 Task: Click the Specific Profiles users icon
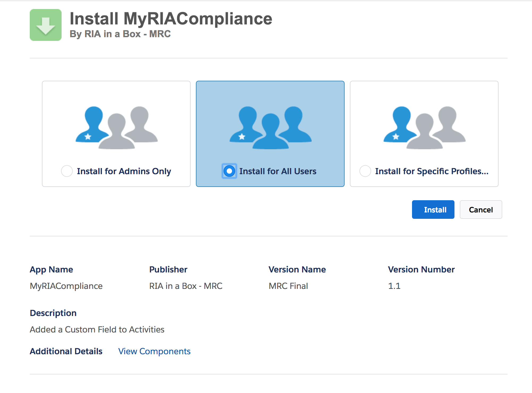424,127
